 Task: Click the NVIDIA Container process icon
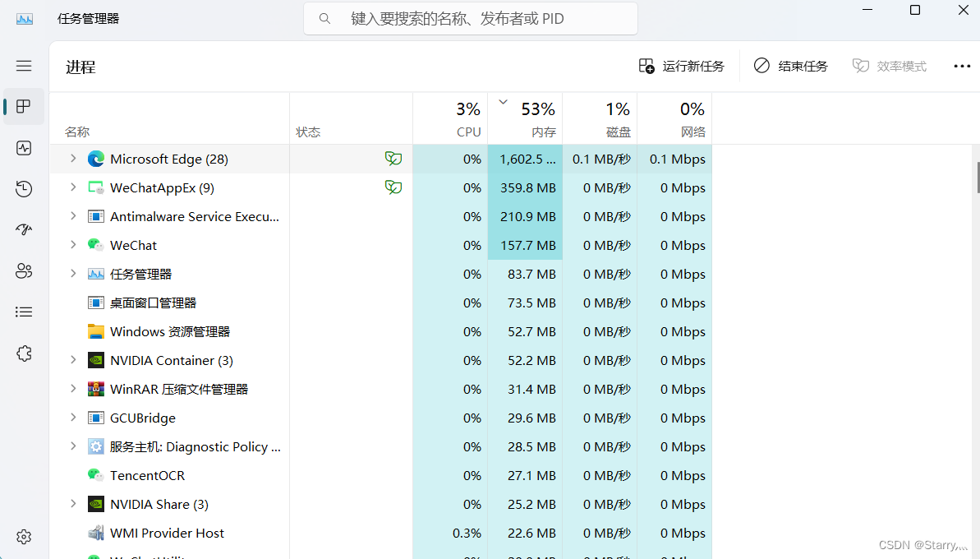(x=95, y=360)
